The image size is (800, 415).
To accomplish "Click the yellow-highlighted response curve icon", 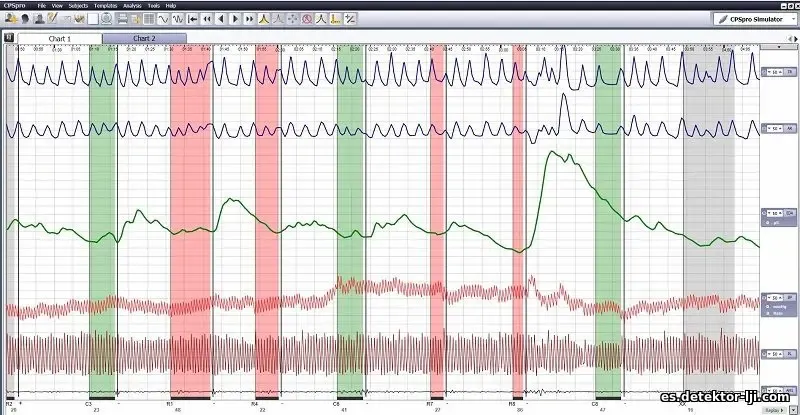I will coord(321,19).
